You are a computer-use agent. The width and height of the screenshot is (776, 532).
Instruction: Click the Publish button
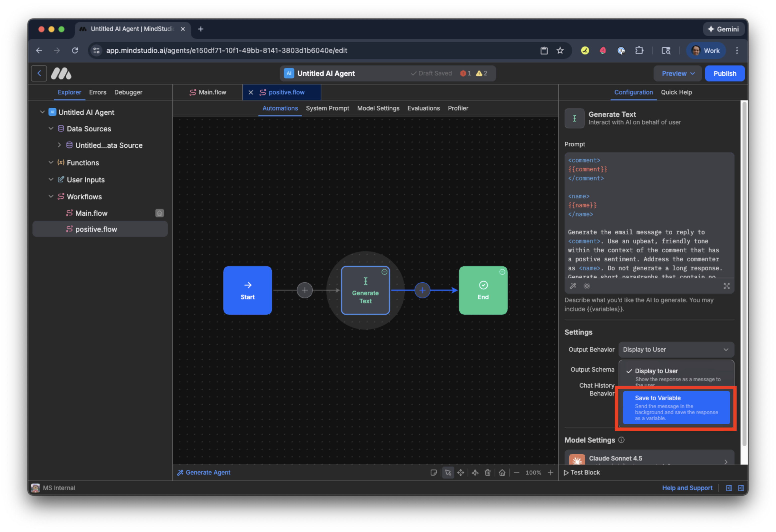click(x=724, y=73)
